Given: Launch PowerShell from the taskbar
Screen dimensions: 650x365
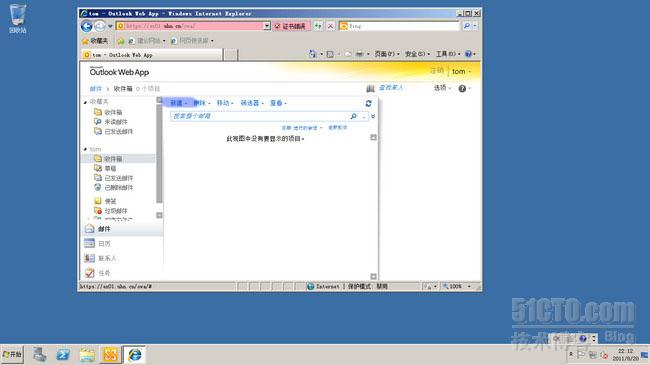Looking at the screenshot, I should click(x=63, y=355).
